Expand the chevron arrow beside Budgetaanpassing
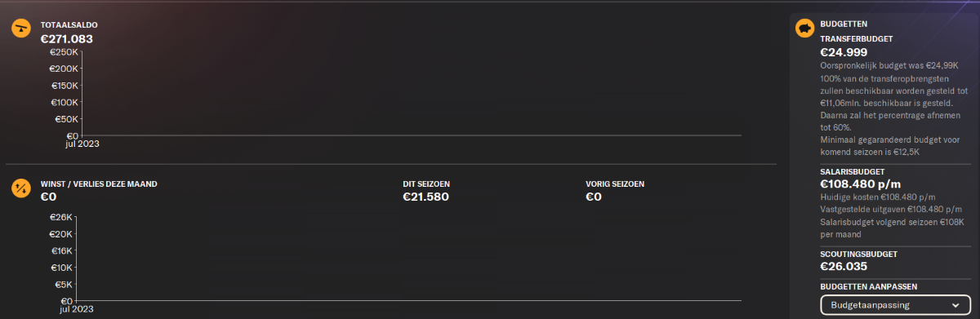Viewport: 980px width, 319px height. click(956, 304)
